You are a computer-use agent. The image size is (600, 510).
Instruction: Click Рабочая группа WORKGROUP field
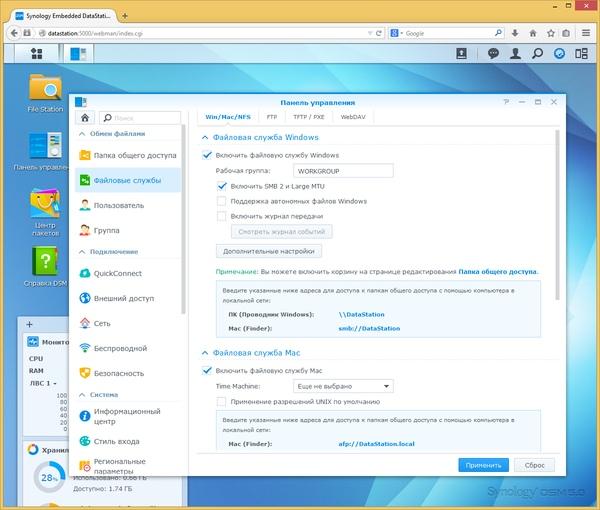point(343,171)
